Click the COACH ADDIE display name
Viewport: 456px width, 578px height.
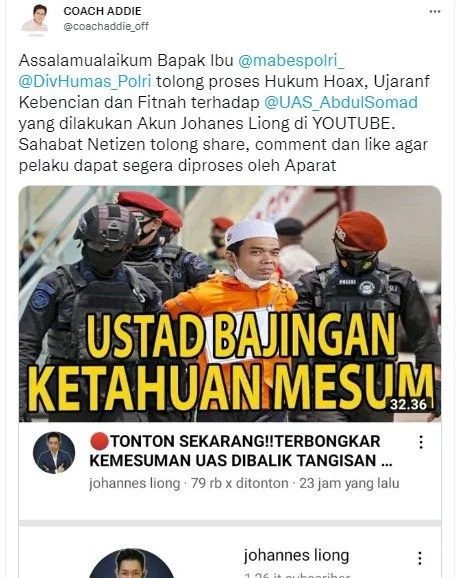click(x=102, y=11)
